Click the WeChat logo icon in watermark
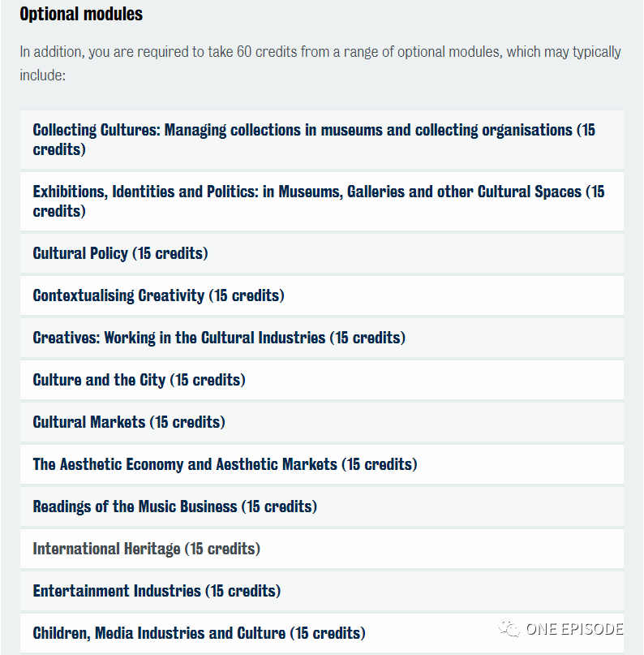Viewport: 644px width, 655px height. tap(510, 629)
